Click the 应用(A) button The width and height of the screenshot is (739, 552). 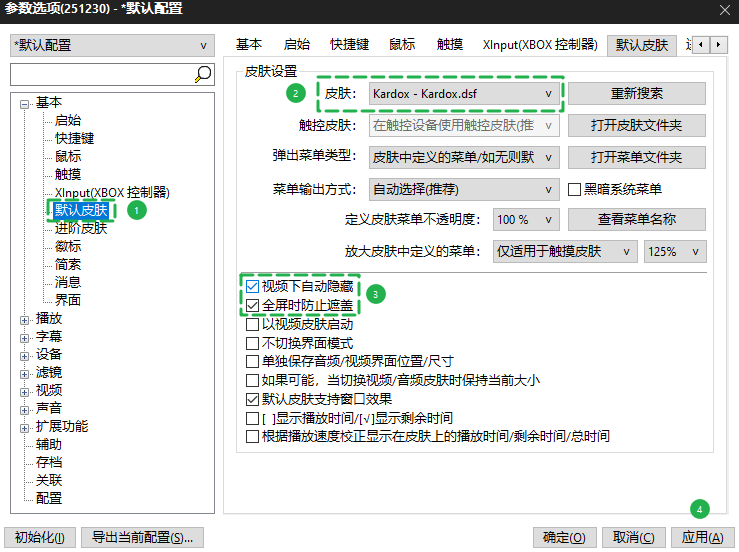click(701, 537)
